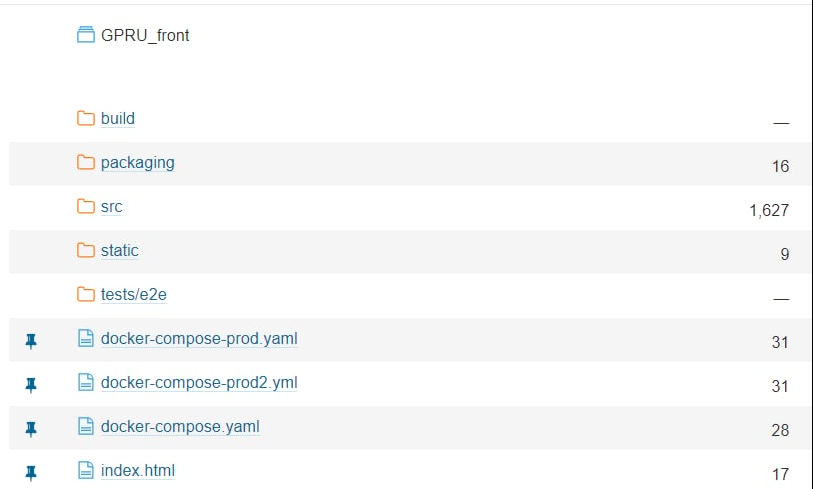This screenshot has width=813, height=489.
Task: Open the build folder link
Action: point(118,118)
